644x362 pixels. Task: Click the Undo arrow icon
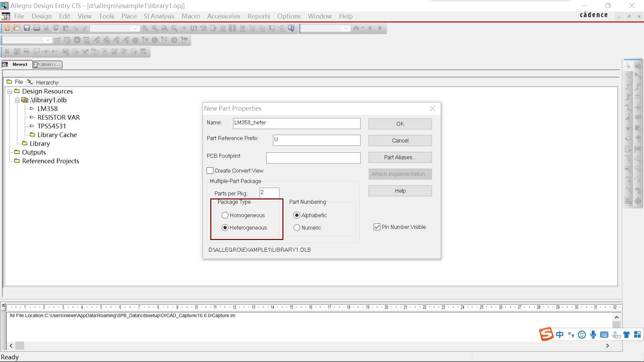click(75, 28)
